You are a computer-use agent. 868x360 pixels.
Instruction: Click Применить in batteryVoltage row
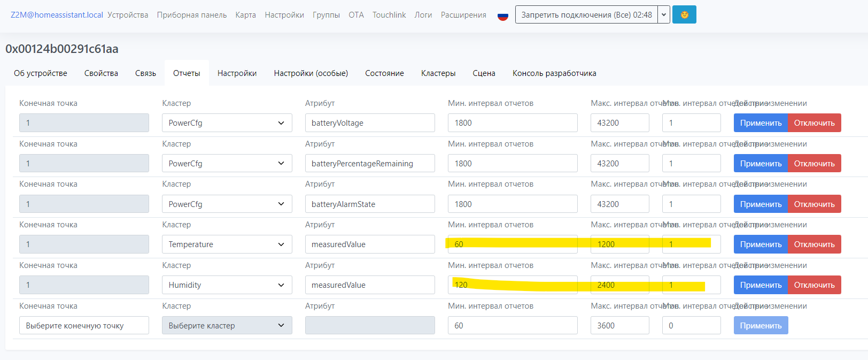coord(761,123)
